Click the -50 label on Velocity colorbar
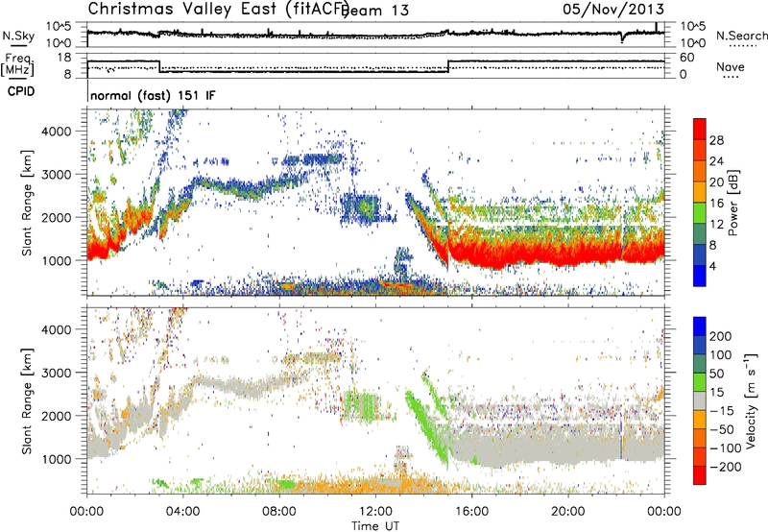Viewport: 768px width, 532px height. [x=722, y=430]
